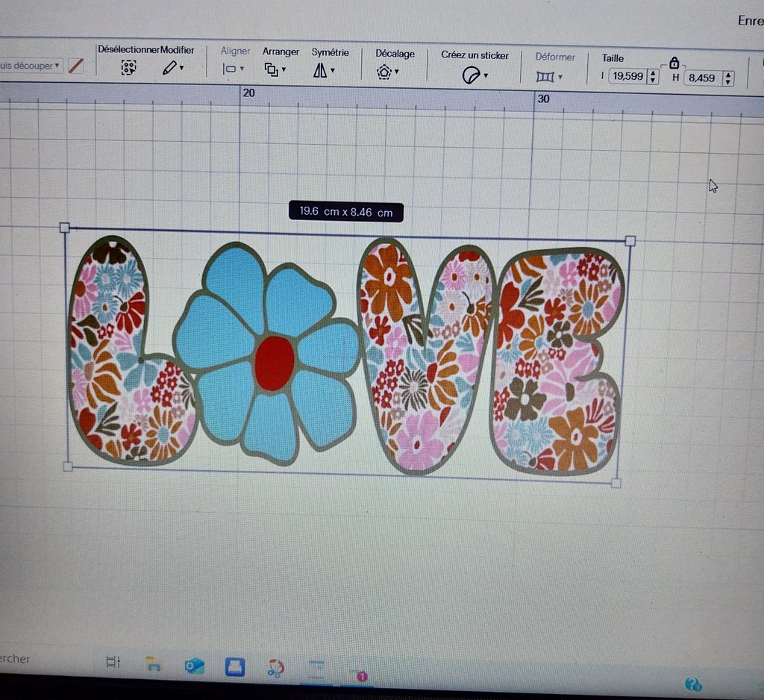Screen dimensions: 764x700
Task: Click the Désélectionner icon
Action: (128, 67)
